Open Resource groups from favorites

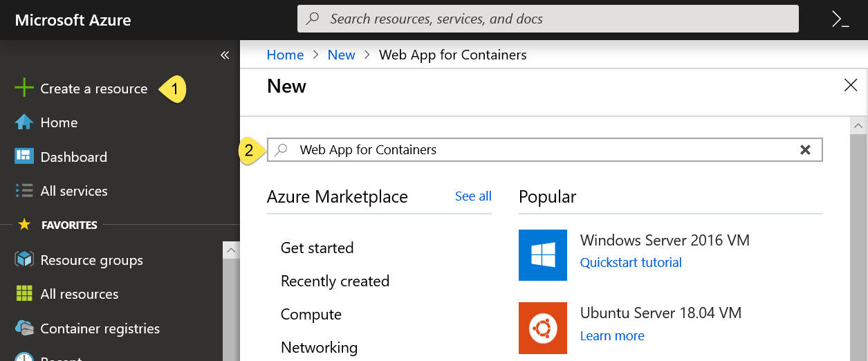92,260
